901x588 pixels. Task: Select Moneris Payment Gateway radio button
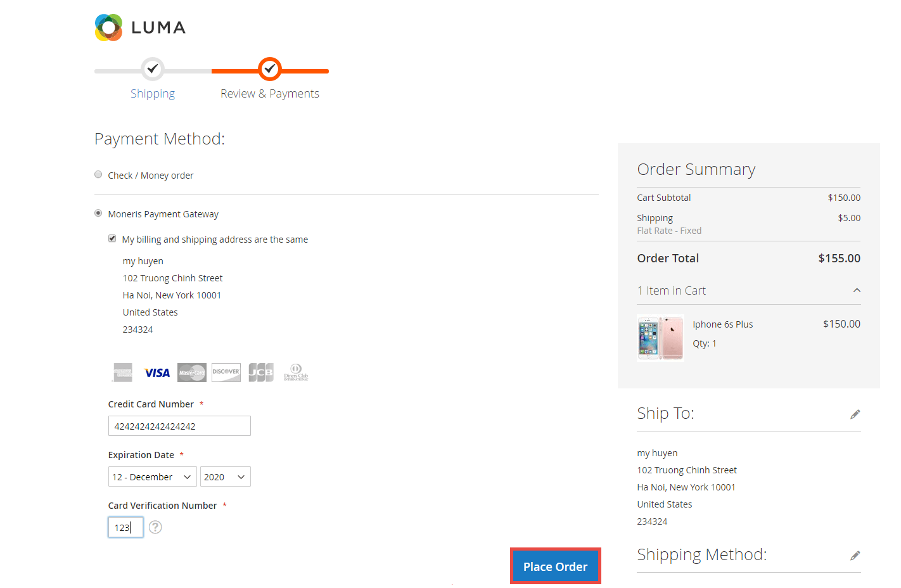pyautogui.click(x=98, y=214)
